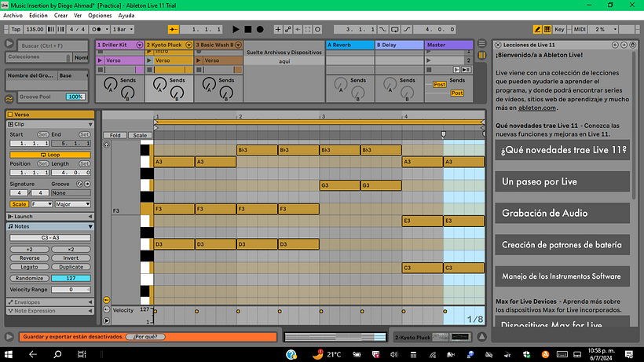This screenshot has width=644, height=362.
Task: Click the 135.00 tempo field
Action: pos(35,29)
